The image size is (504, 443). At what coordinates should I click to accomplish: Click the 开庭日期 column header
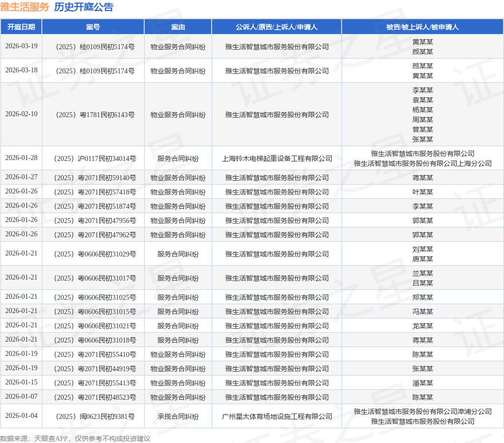22,27
